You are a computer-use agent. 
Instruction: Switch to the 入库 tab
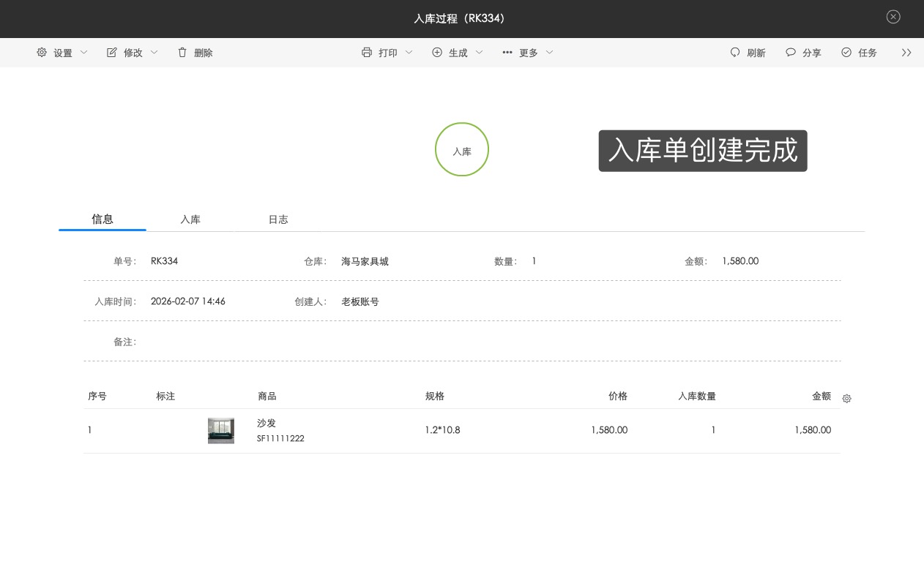pos(190,219)
